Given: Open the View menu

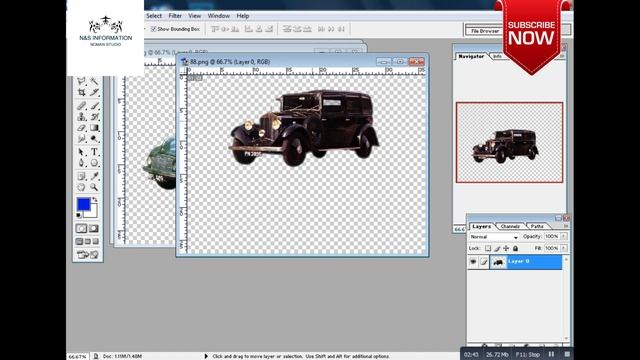Looking at the screenshot, I should [195, 16].
